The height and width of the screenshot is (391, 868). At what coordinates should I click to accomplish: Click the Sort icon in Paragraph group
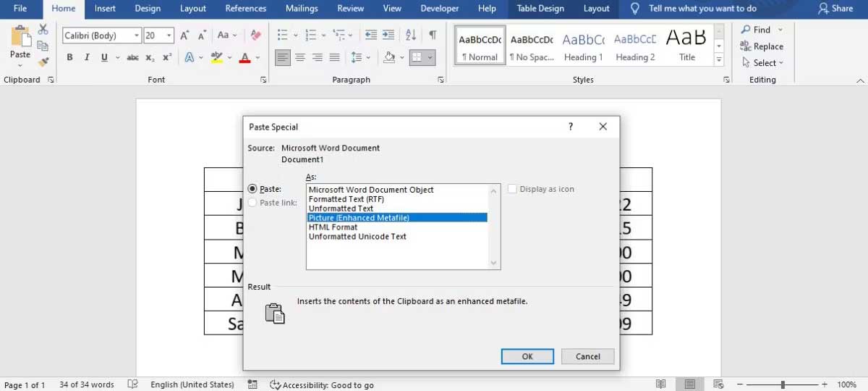pyautogui.click(x=411, y=35)
